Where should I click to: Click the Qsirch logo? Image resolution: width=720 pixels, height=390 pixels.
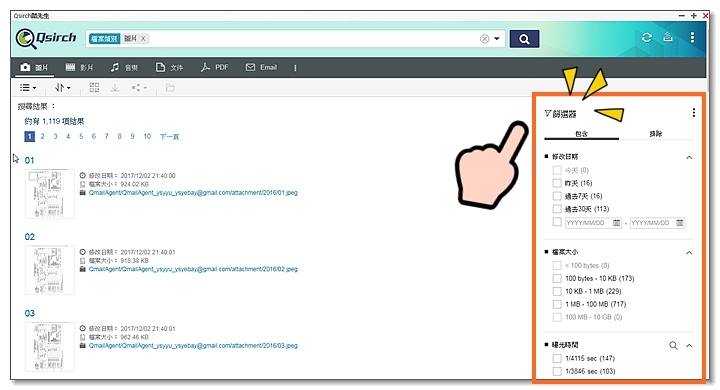(46, 39)
